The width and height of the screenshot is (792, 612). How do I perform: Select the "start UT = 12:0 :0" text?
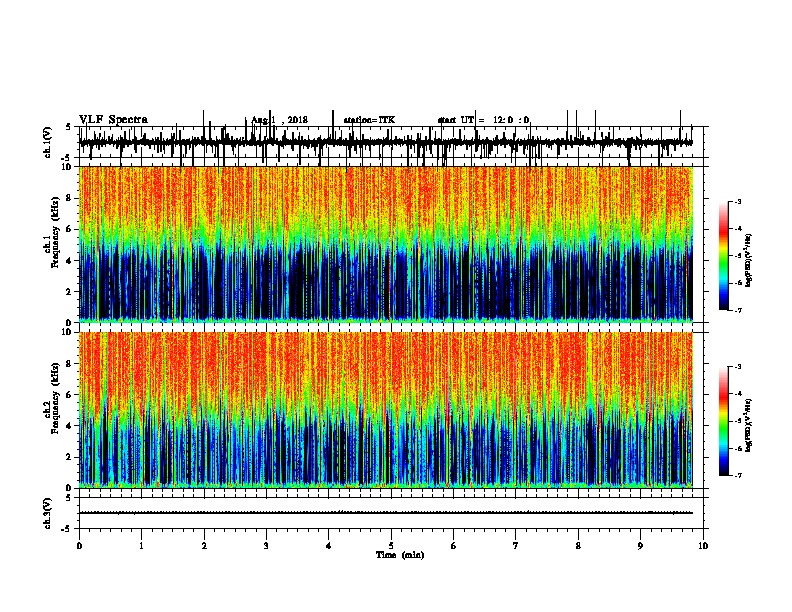[483, 120]
